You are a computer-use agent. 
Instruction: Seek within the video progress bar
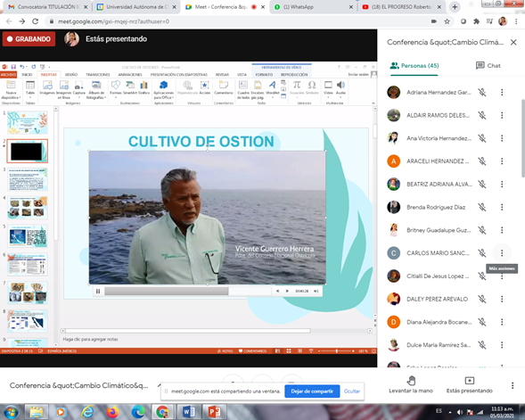click(187, 291)
